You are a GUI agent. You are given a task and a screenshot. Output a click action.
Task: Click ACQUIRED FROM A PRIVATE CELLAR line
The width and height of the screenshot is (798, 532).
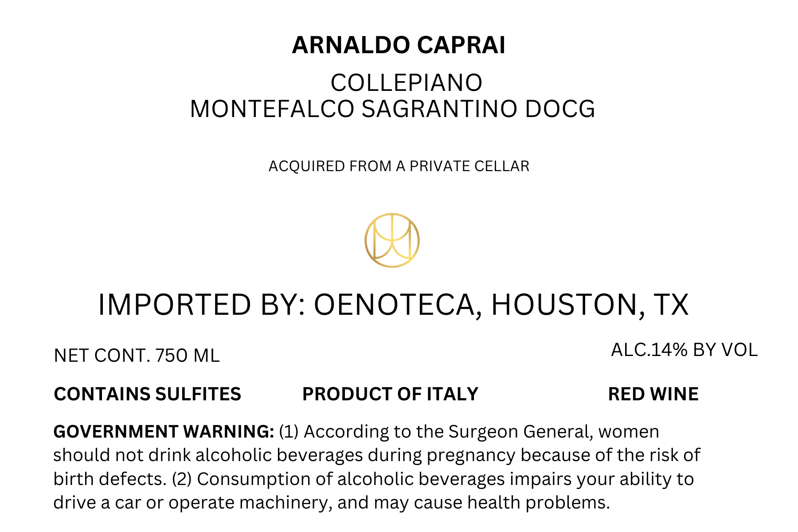coord(399,166)
